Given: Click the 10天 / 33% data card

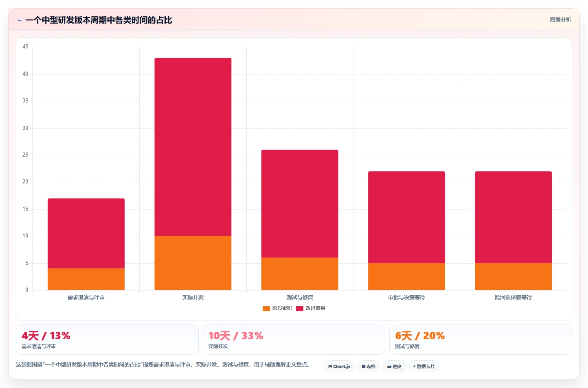Looking at the screenshot, I should point(294,340).
